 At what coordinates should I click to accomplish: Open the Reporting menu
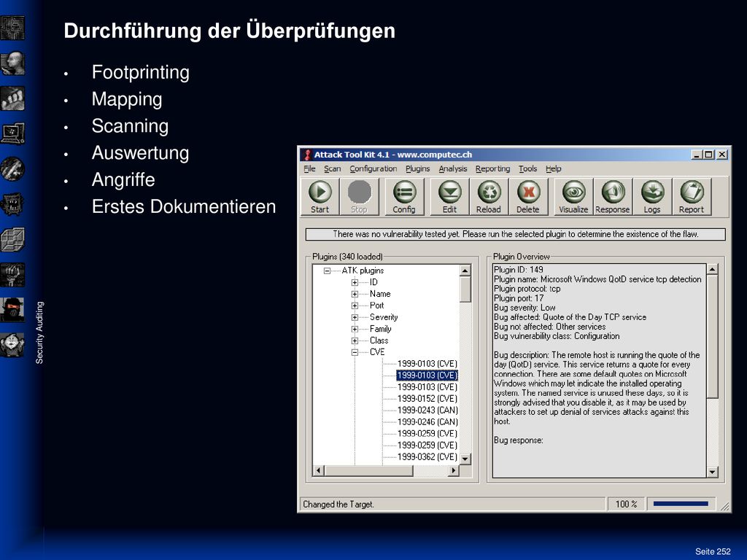(492, 168)
